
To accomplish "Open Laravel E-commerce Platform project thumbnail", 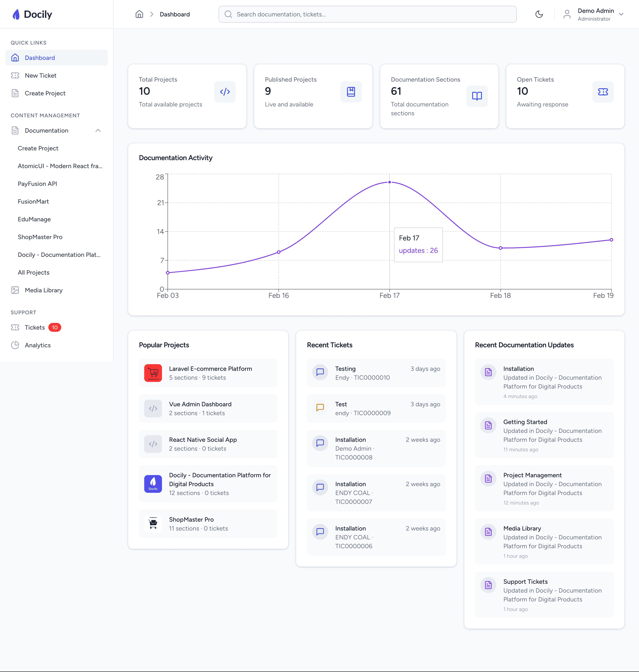I will coord(153,373).
